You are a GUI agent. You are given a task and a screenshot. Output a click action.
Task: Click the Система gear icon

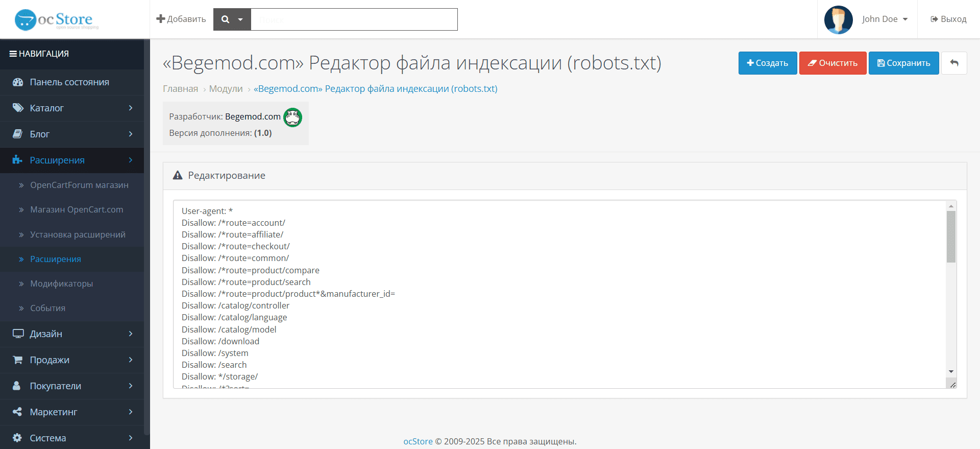tap(17, 438)
